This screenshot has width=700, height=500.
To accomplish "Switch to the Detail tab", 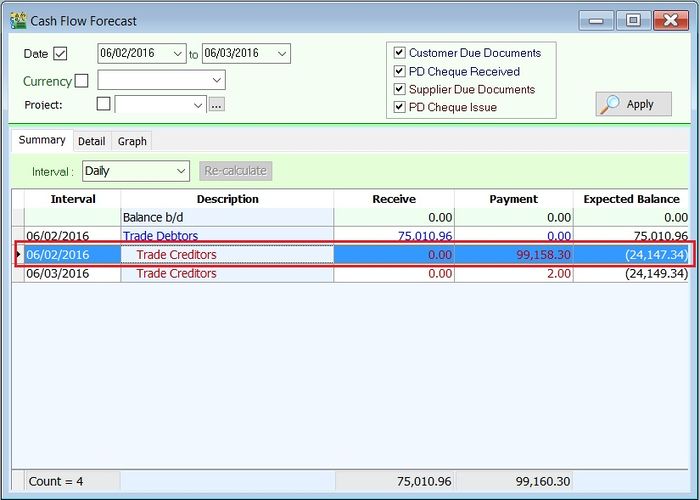I will (x=91, y=141).
